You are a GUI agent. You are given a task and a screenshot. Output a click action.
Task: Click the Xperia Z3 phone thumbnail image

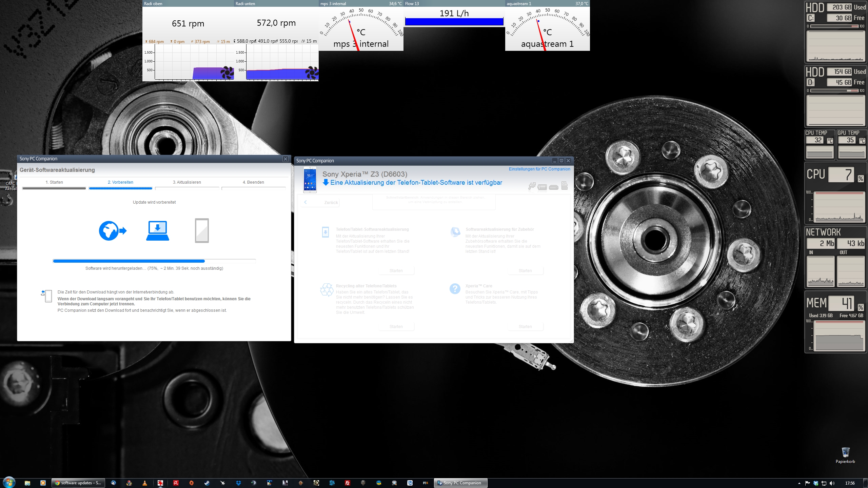click(x=310, y=180)
